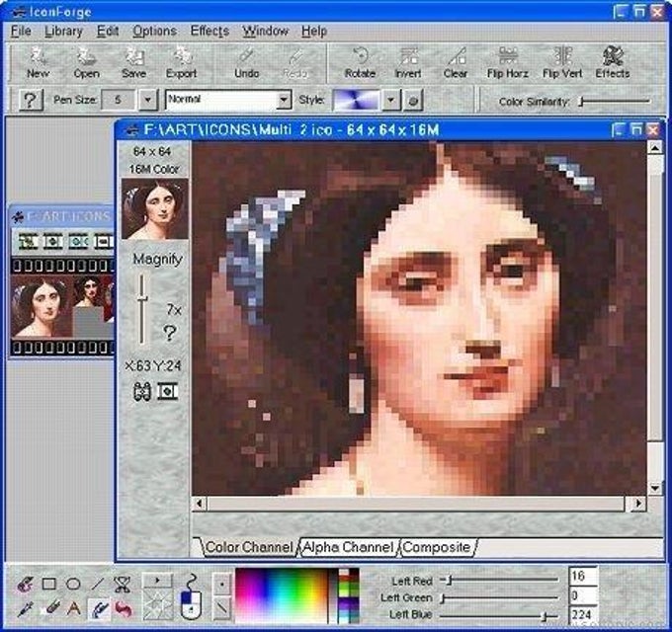This screenshot has height=632, width=672.
Task: Open the Window menu
Action: (x=265, y=32)
